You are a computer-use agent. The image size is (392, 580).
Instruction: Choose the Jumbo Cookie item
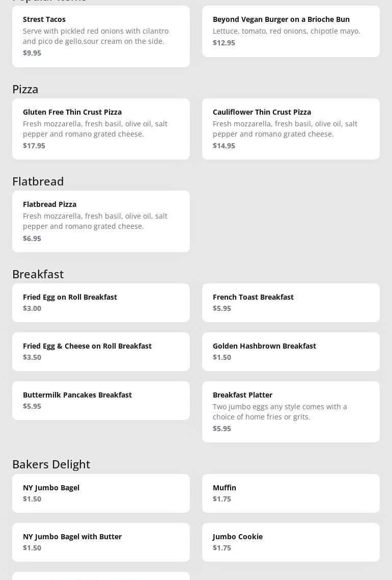[x=291, y=542]
